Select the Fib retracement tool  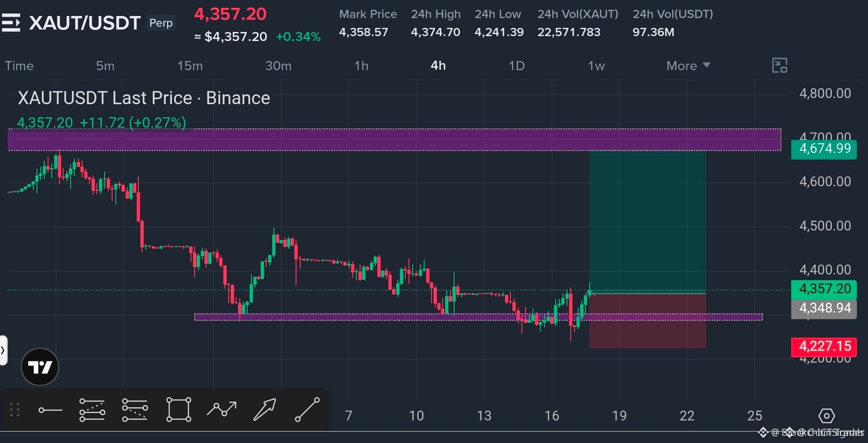92,410
